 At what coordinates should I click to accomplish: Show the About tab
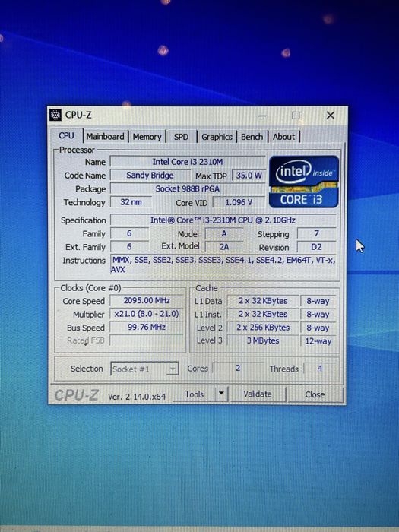tap(284, 137)
